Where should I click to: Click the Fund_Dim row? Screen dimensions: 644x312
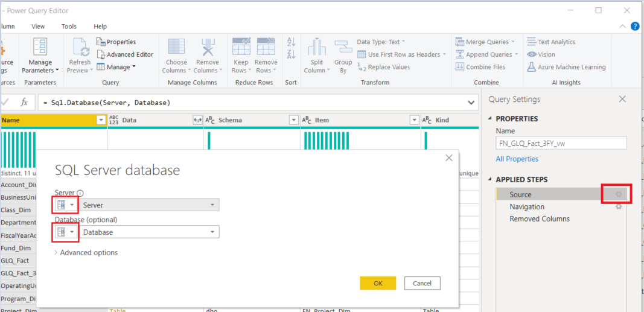(18, 248)
